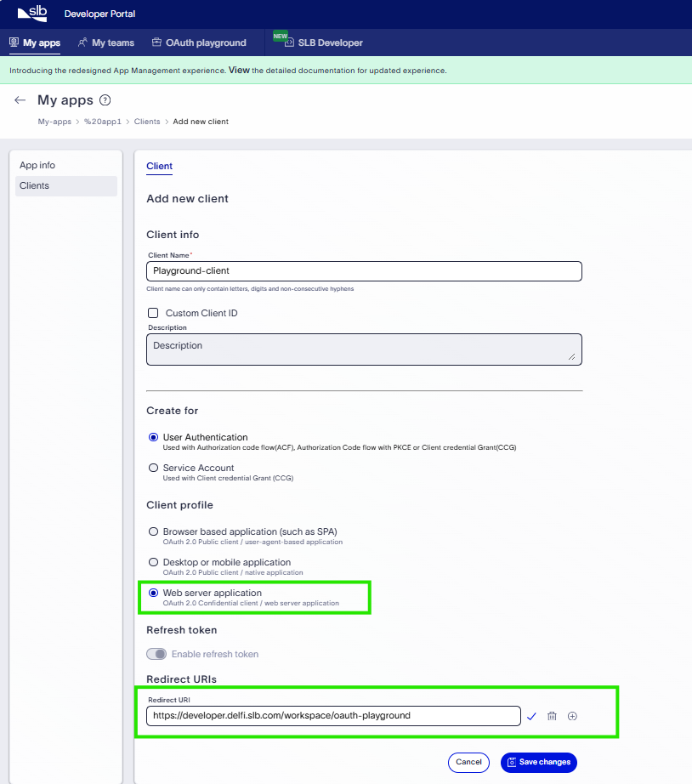Viewport: 692px width, 784px height.
Task: Toggle Enable refresh token switch
Action: coord(156,654)
